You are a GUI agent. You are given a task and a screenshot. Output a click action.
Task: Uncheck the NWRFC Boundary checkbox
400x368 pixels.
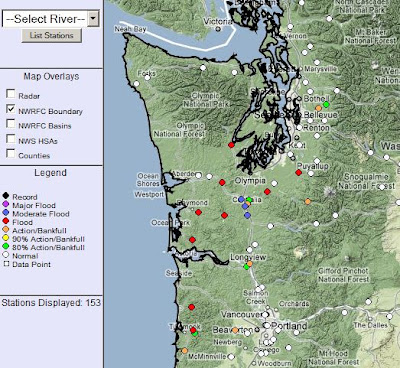11,109
